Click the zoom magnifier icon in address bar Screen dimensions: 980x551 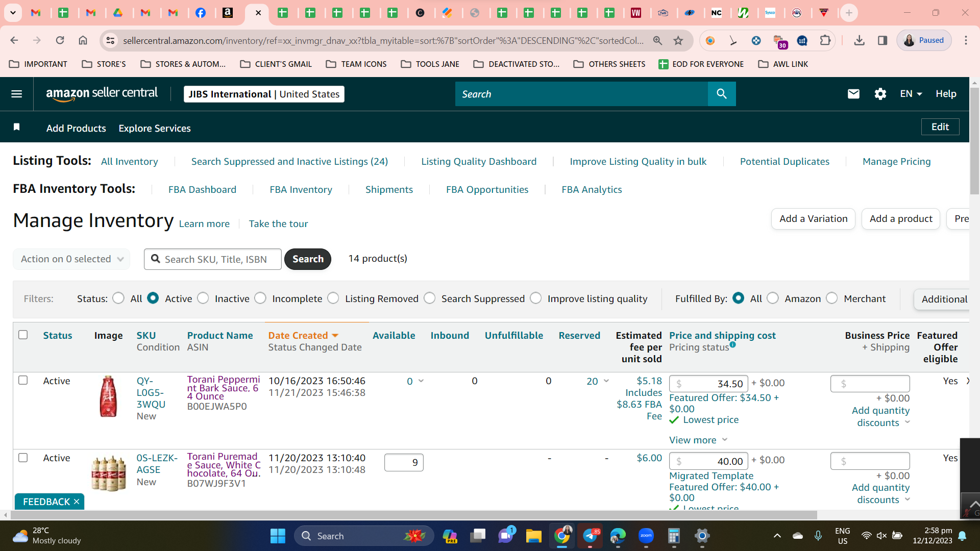[x=657, y=40]
